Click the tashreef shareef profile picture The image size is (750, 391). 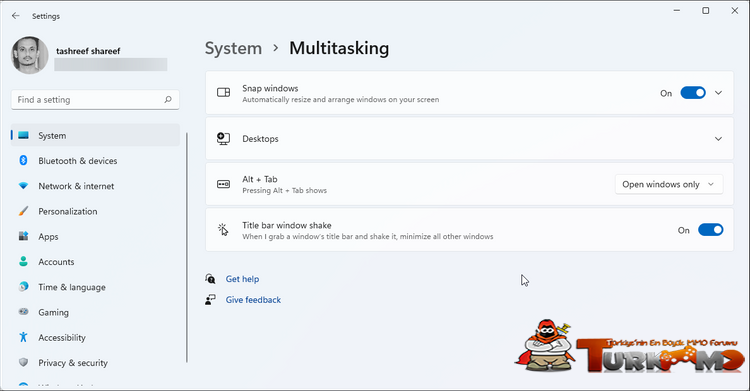pyautogui.click(x=30, y=56)
